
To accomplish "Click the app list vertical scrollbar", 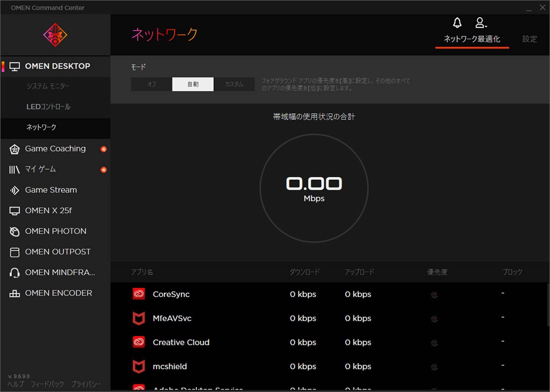I will [x=547, y=305].
